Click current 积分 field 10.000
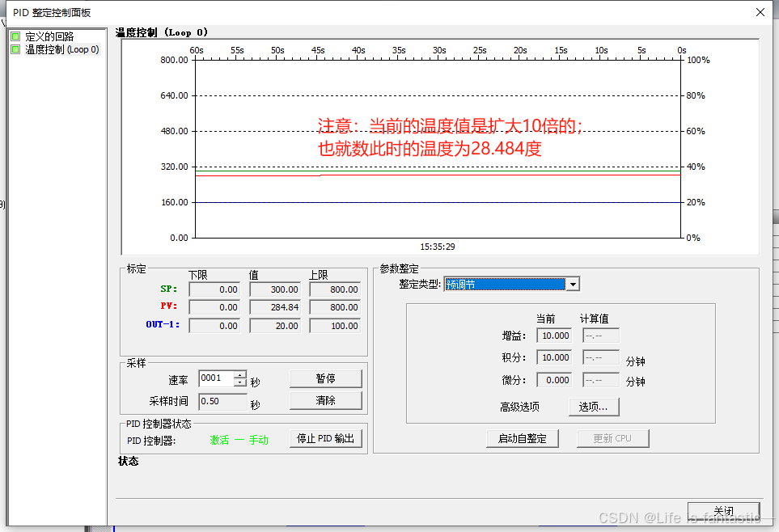The height and width of the screenshot is (532, 779). coord(554,357)
